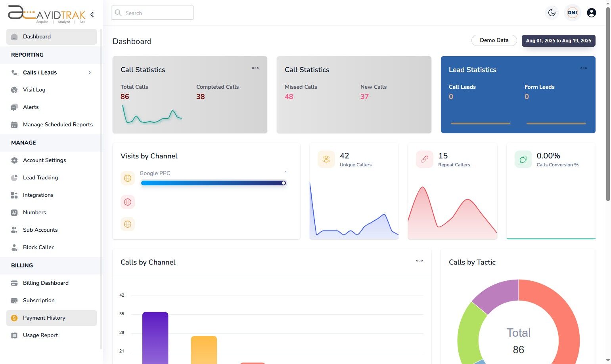Viewport: 611px width, 364px height.
Task: Open the DNI icon in the header
Action: (x=572, y=13)
